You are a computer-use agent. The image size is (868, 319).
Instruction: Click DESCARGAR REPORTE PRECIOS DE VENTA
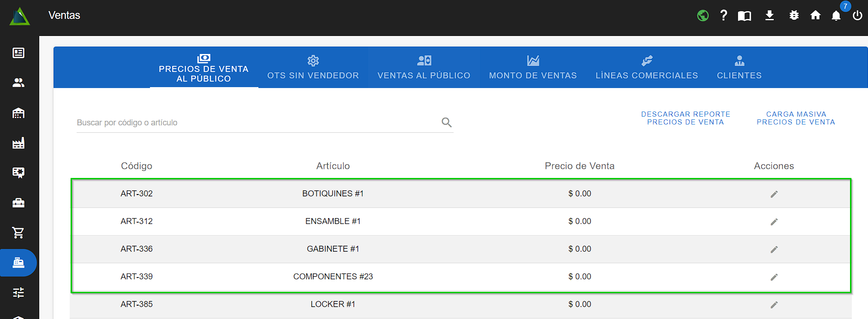[x=685, y=118]
